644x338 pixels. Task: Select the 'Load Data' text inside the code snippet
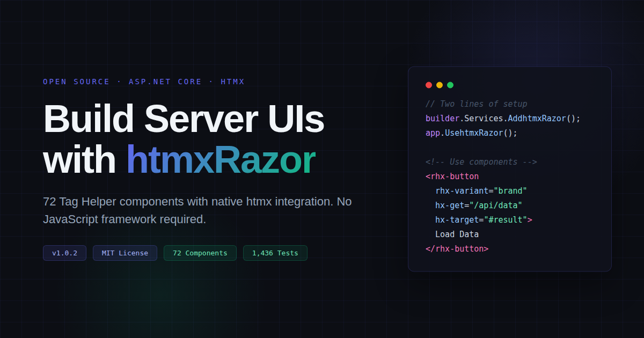coord(457,234)
